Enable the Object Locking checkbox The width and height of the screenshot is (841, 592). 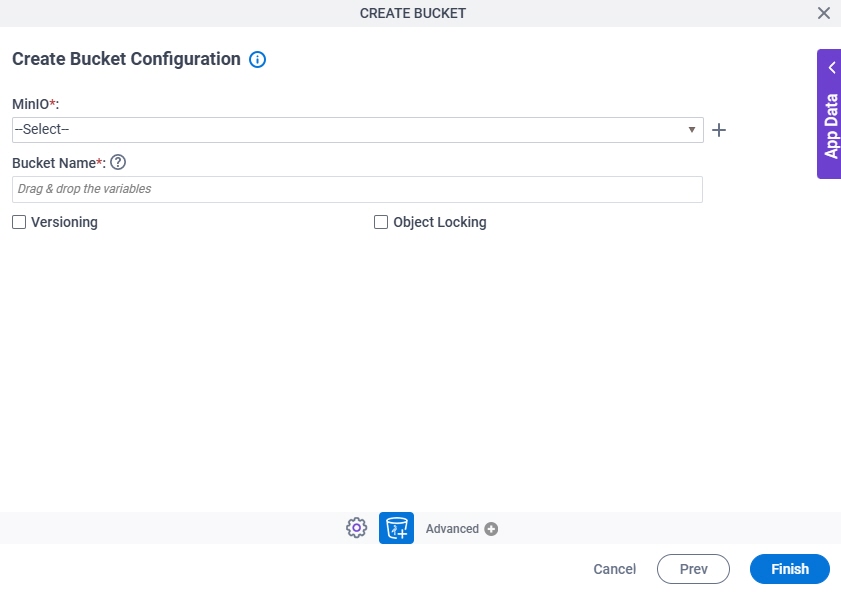pos(381,222)
